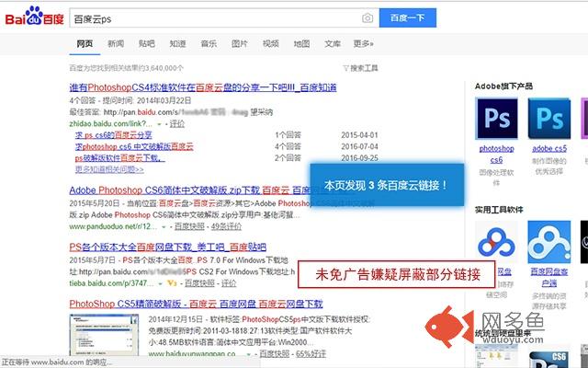Screen dimensions: 588x368
Task: Click zhidao.baidu.com/link green URL
Action: click(110, 123)
